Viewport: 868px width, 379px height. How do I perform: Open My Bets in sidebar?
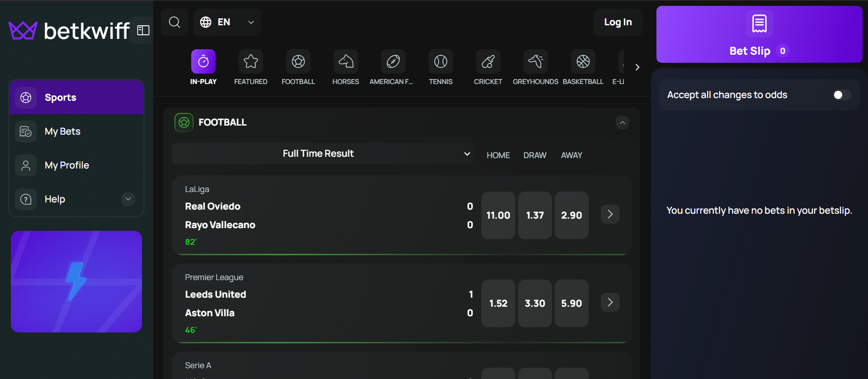coord(62,131)
